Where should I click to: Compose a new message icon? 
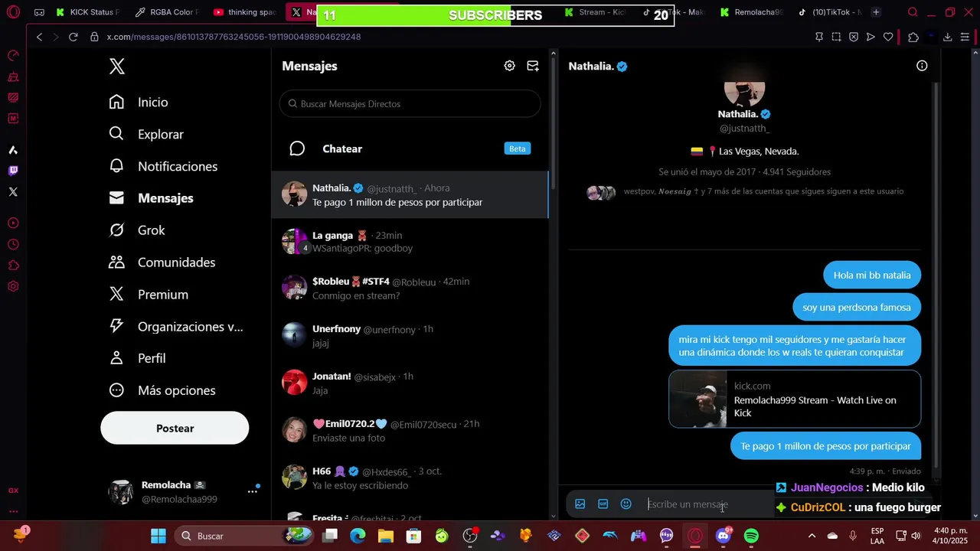[533, 66]
